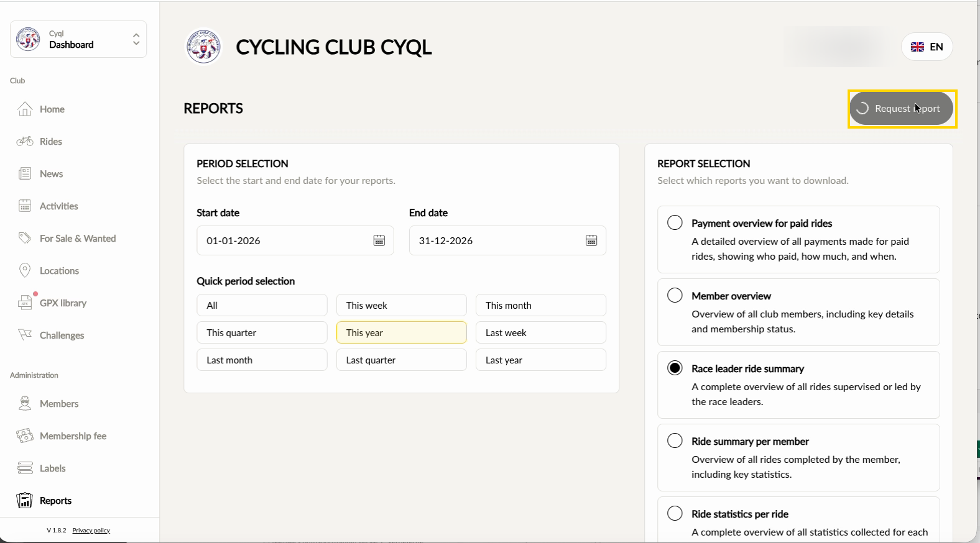Click the Home house icon
The width and height of the screenshot is (980, 543).
pos(25,109)
